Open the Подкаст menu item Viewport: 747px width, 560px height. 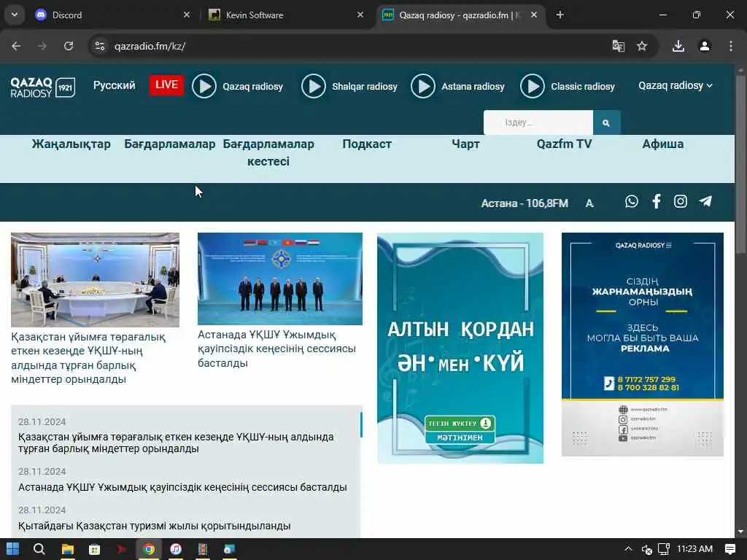(367, 144)
